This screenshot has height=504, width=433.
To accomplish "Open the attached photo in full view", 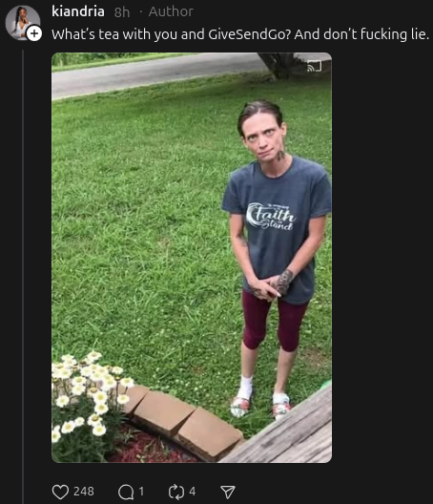I will pyautogui.click(x=192, y=258).
